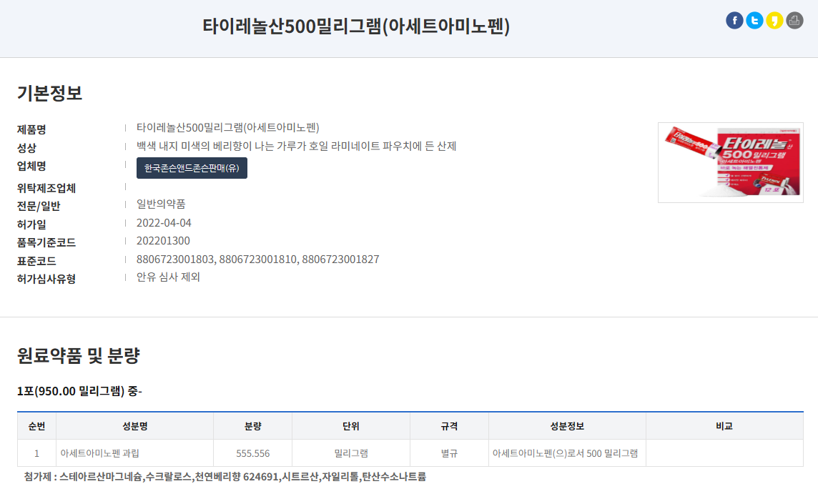Click the 성분명 column header
The image size is (818, 504).
tap(134, 426)
